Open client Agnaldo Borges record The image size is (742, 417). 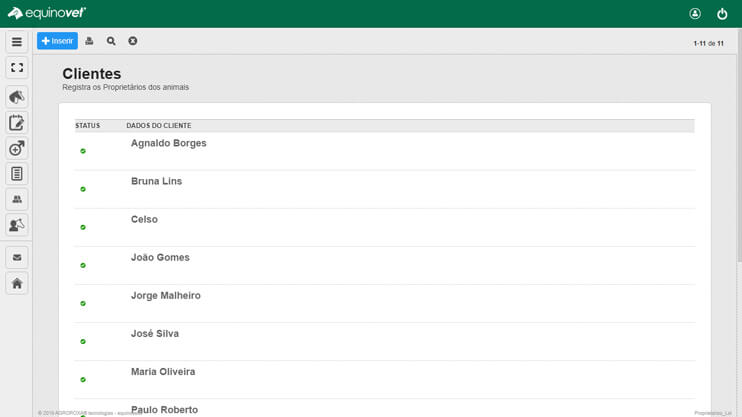pos(168,143)
